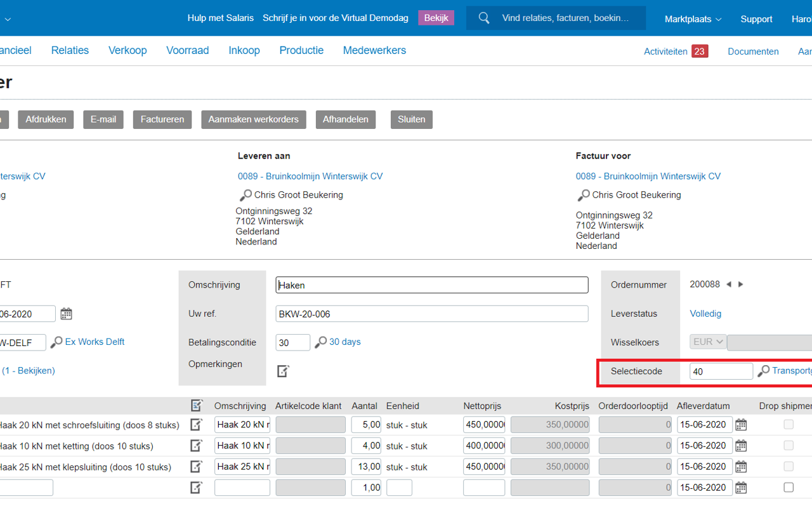
Task: Click the E-mail button
Action: (x=103, y=119)
